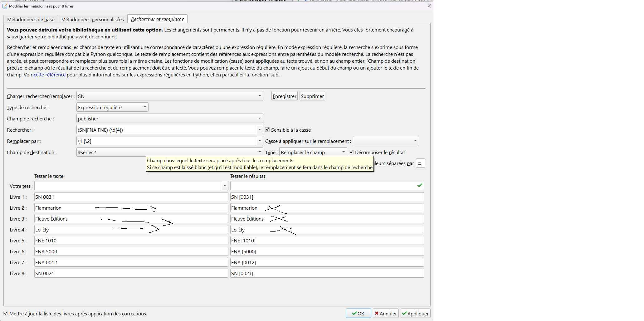This screenshot has height=321, width=644.
Task: Click result field FNE [1010]
Action: pos(327,241)
